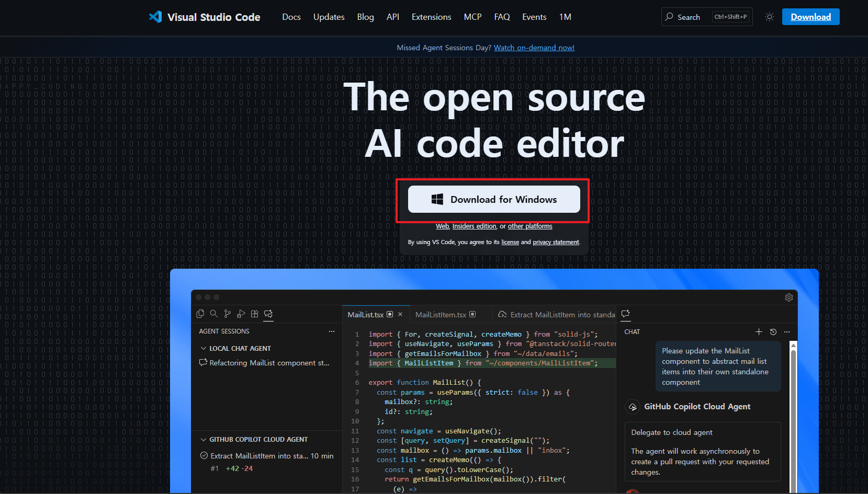Open the Web version link

pyautogui.click(x=442, y=226)
